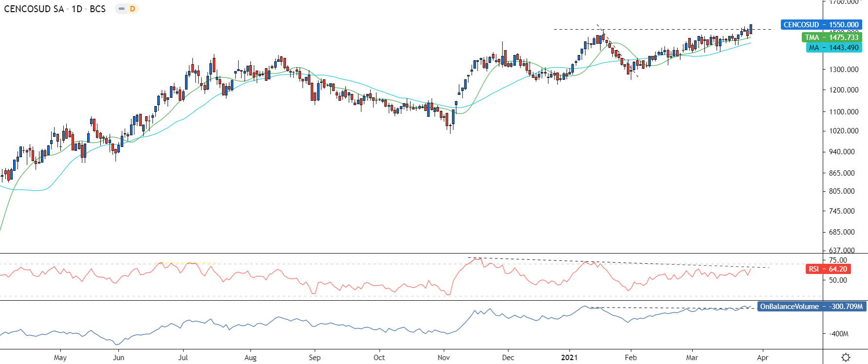Click the Oct label on time axis
Screen dimensions: 868x364
379,358
